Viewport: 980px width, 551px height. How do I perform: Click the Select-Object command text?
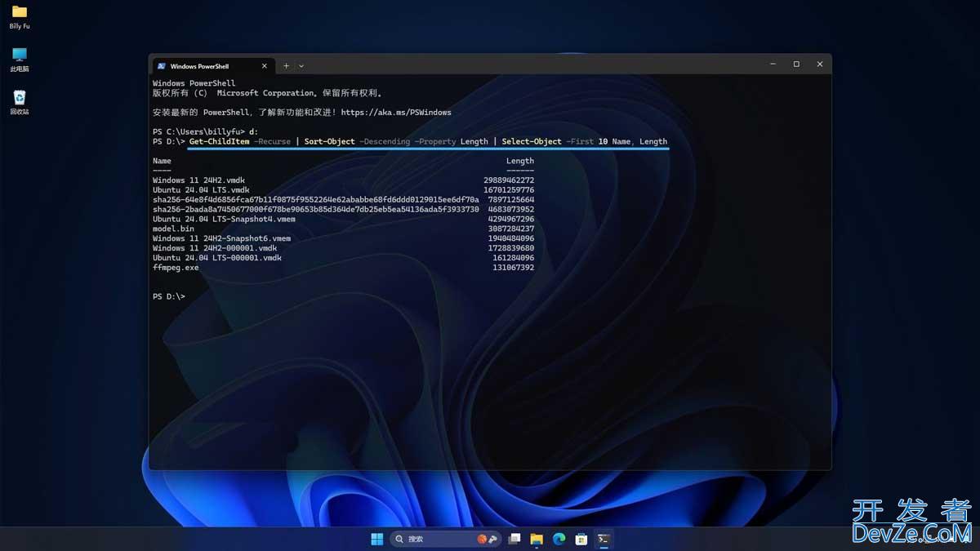coord(532,141)
